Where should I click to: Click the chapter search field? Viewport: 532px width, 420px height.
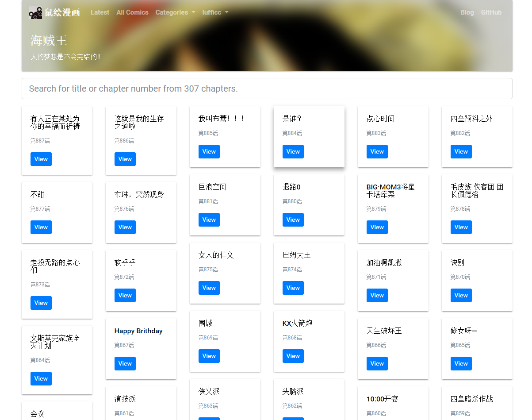[x=267, y=89]
